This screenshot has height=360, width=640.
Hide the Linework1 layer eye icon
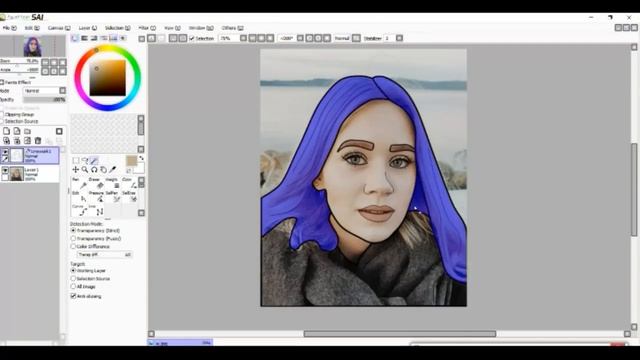click(x=5, y=152)
